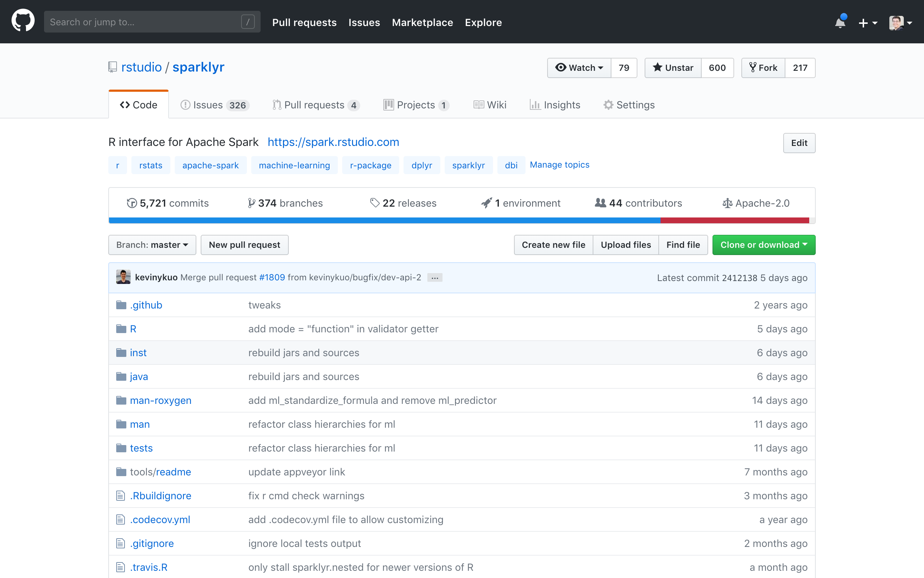Open the Watch dropdown
Screen dimensions: 924x578
579,68
